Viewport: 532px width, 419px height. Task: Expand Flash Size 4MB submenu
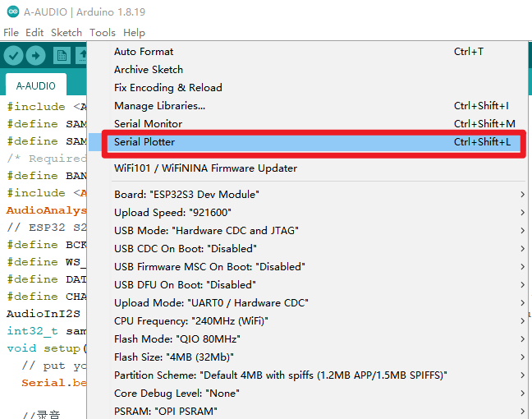click(x=308, y=357)
